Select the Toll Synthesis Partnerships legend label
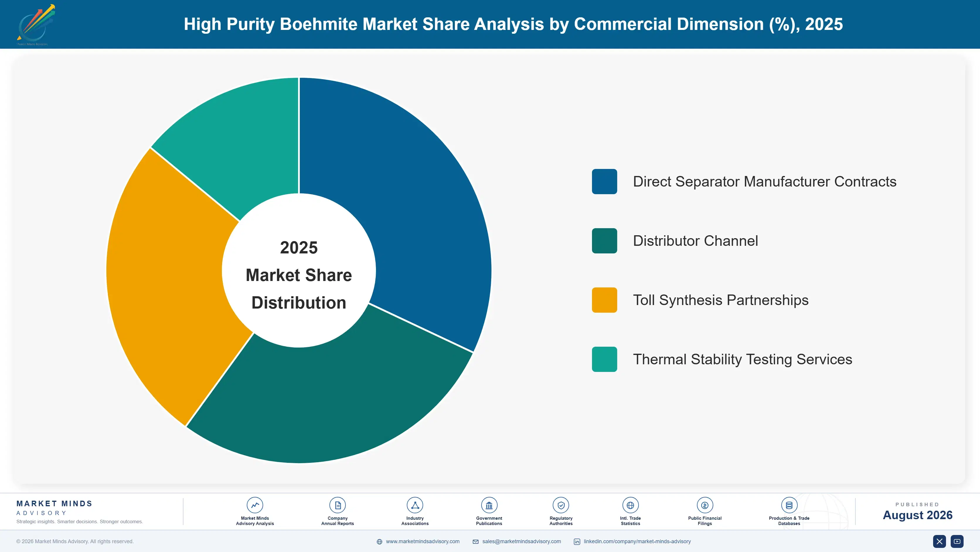 (721, 300)
